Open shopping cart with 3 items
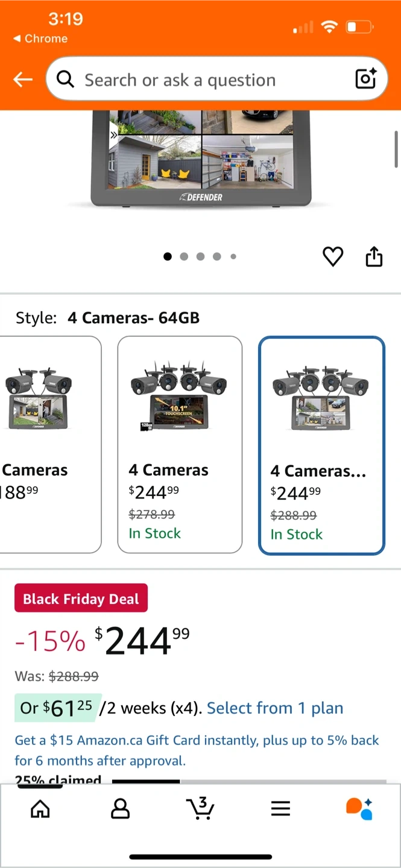 tap(200, 808)
